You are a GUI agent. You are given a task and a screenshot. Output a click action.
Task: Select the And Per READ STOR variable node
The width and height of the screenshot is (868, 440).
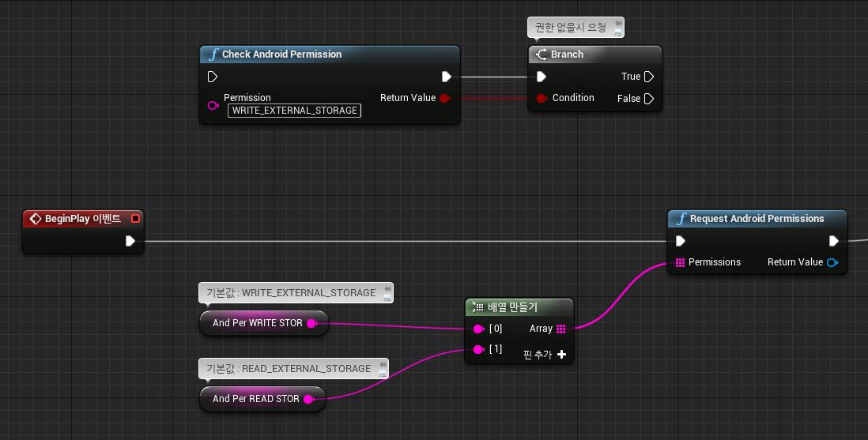262,398
